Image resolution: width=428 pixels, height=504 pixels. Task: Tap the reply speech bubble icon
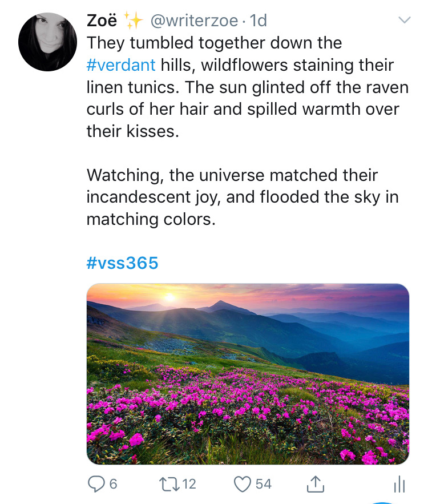[96, 484]
